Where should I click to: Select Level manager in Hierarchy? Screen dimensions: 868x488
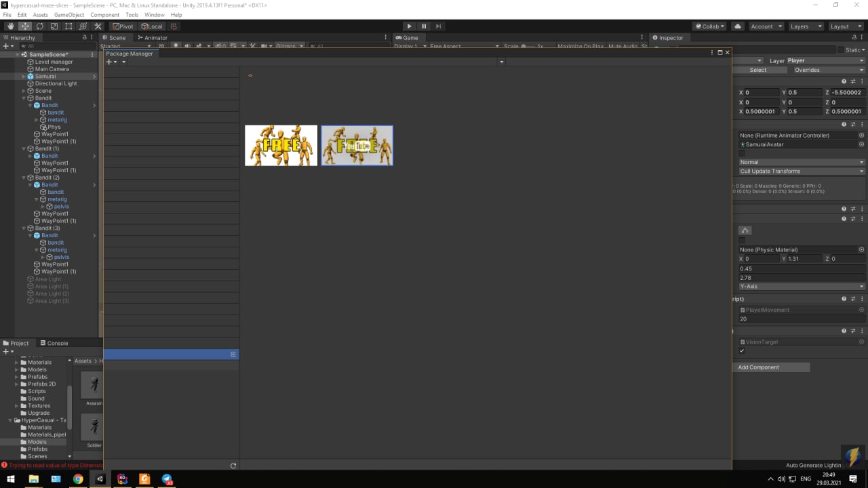[x=54, y=62]
